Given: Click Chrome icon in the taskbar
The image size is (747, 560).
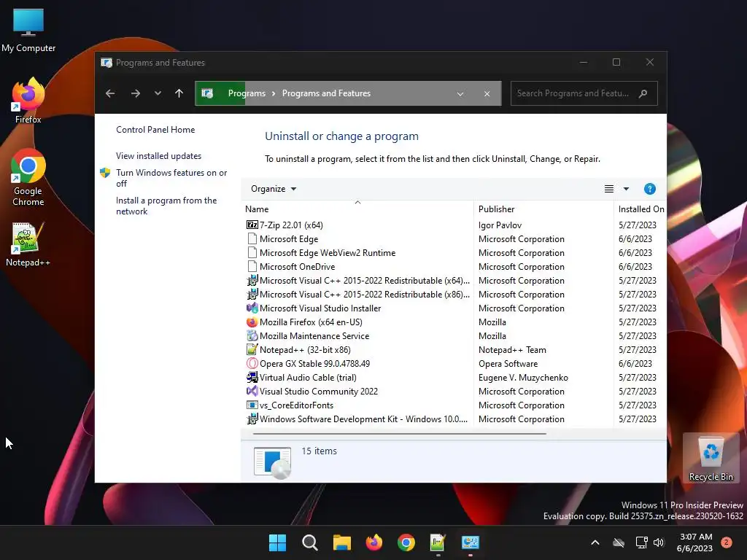Looking at the screenshot, I should point(406,542).
